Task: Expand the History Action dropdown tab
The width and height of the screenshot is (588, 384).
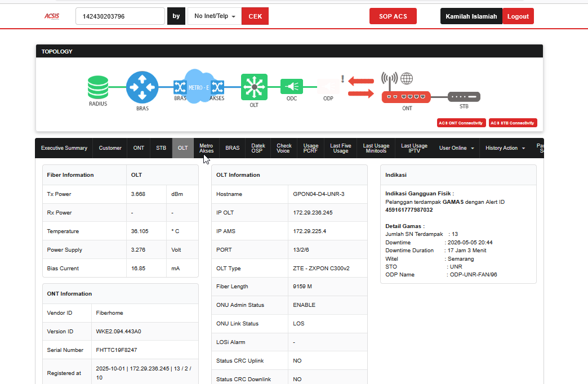Action: 505,148
